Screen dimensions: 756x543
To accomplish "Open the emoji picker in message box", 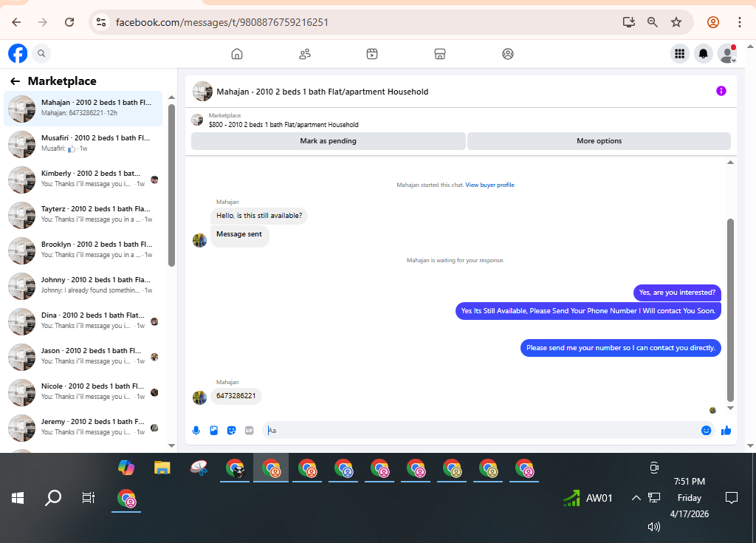I will (706, 431).
